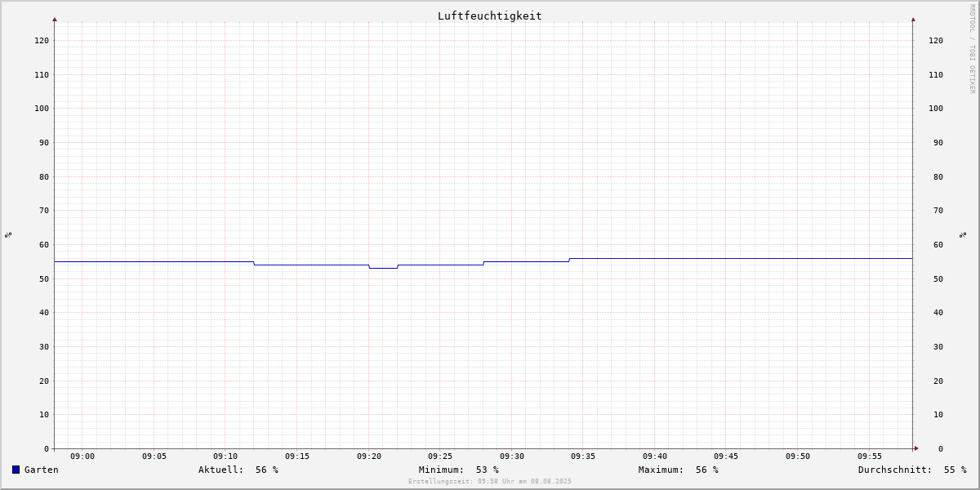Click the humidity line's dip near 09:21
The width and height of the screenshot is (980, 490).
point(383,268)
